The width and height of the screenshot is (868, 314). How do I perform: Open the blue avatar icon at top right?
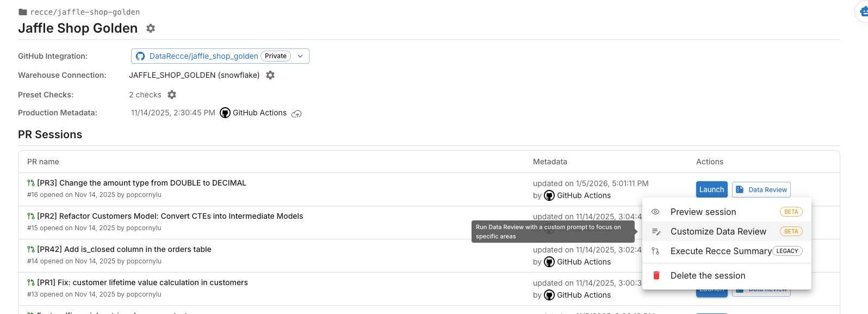pyautogui.click(x=863, y=11)
